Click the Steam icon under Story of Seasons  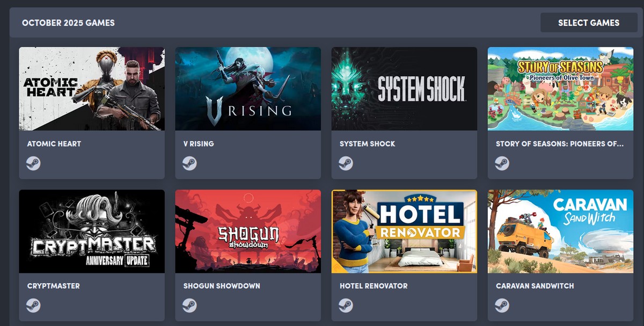(x=502, y=163)
